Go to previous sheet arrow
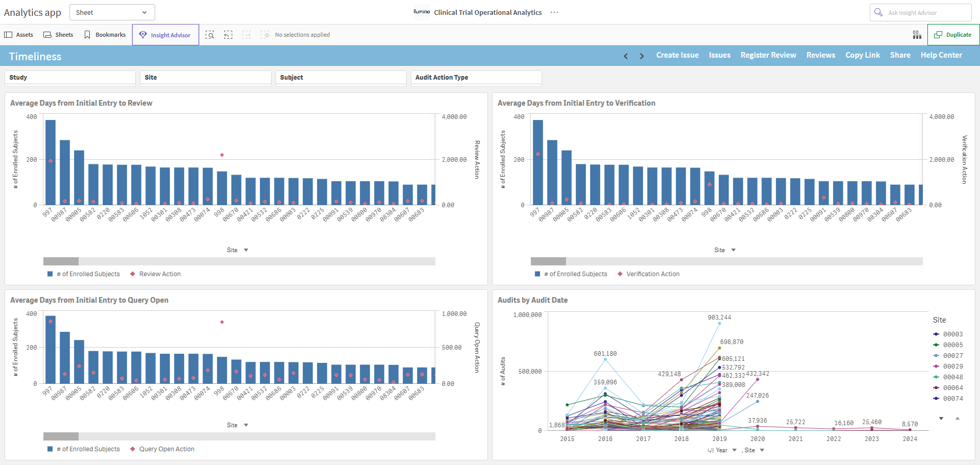 click(626, 56)
